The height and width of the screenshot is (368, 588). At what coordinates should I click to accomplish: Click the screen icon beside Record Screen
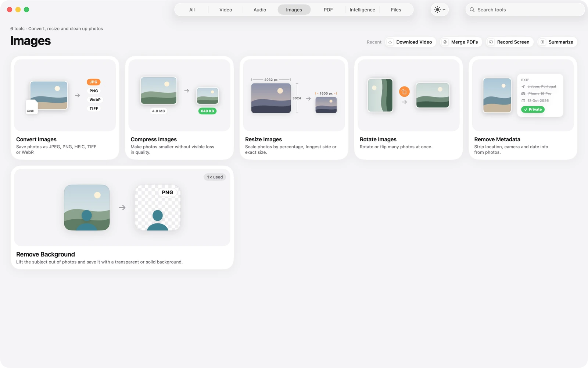point(491,42)
